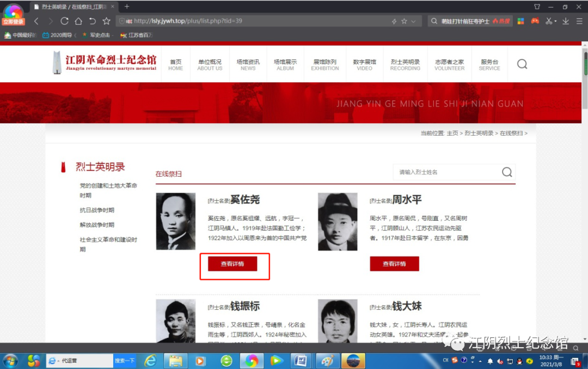Click 查看详情 button under 奚佐尧
The width and height of the screenshot is (588, 369).
(232, 264)
